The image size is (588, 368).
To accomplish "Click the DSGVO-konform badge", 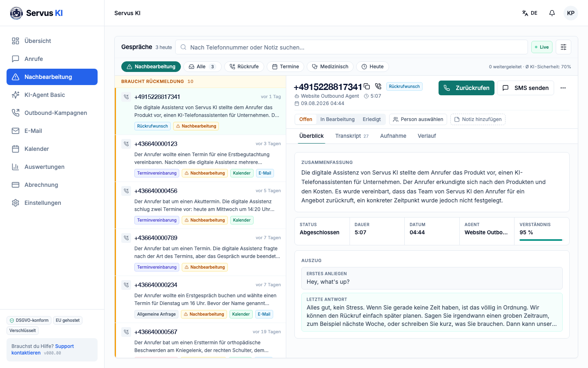I will tap(29, 321).
